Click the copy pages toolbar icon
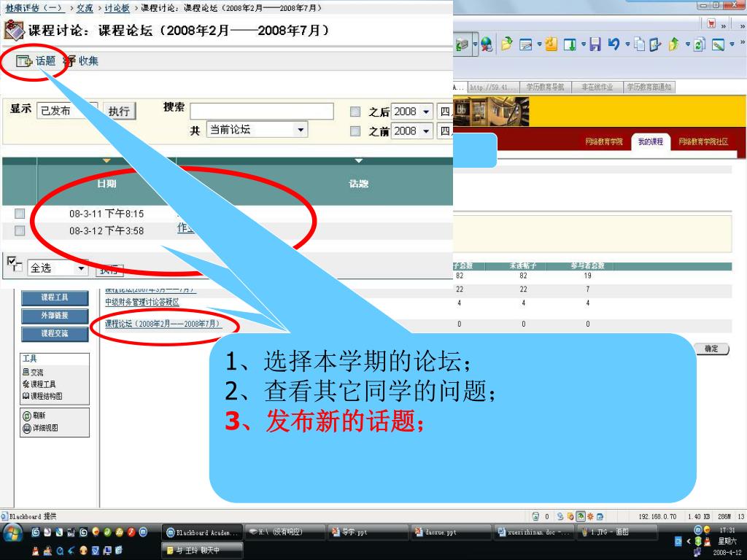Screen dimensions: 747x560 pos(639,45)
